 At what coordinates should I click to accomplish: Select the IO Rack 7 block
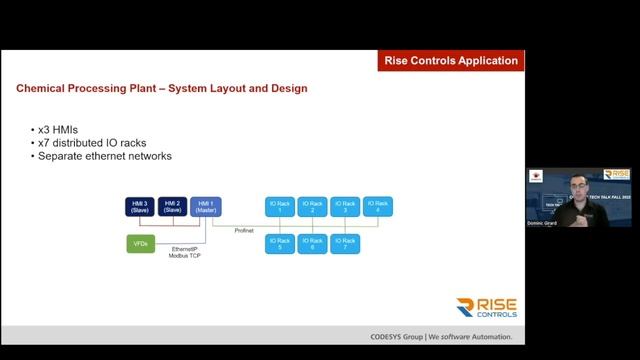click(x=345, y=244)
